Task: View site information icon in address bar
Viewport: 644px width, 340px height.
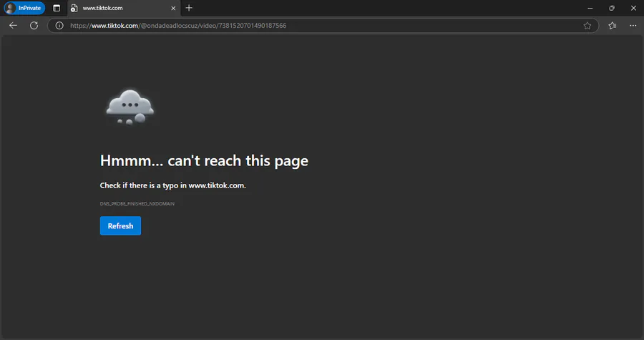Action: (x=59, y=26)
